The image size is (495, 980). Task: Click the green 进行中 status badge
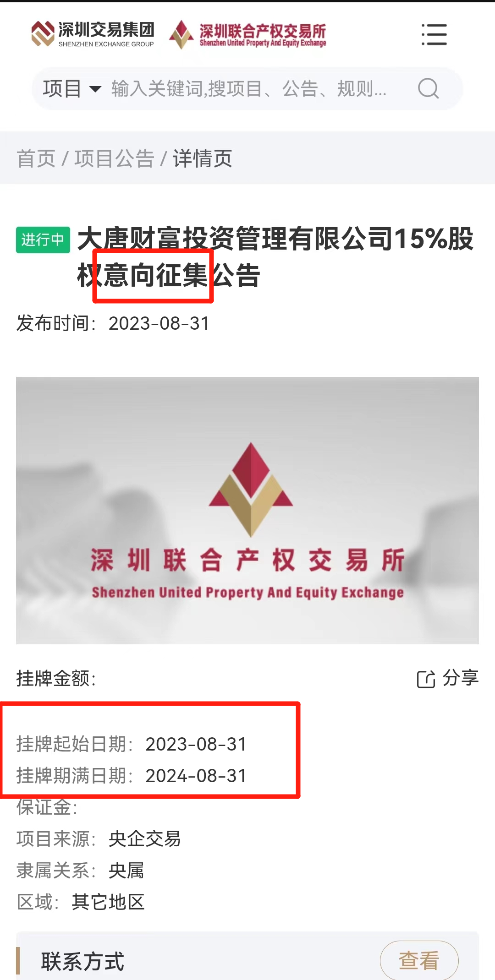pos(43,240)
